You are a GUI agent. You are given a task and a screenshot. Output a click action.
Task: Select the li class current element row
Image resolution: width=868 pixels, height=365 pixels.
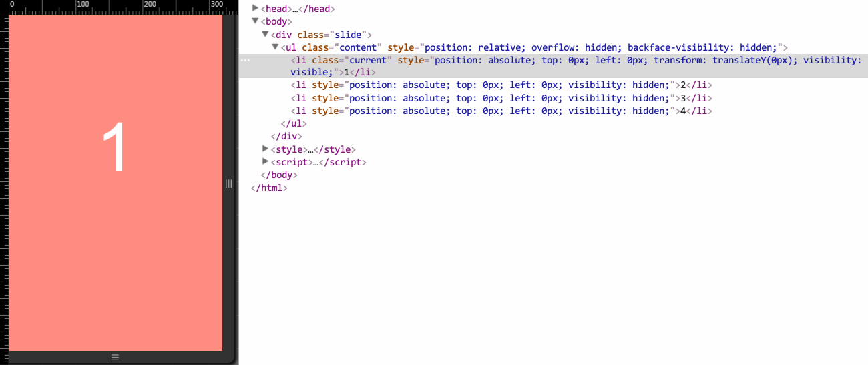(554, 66)
